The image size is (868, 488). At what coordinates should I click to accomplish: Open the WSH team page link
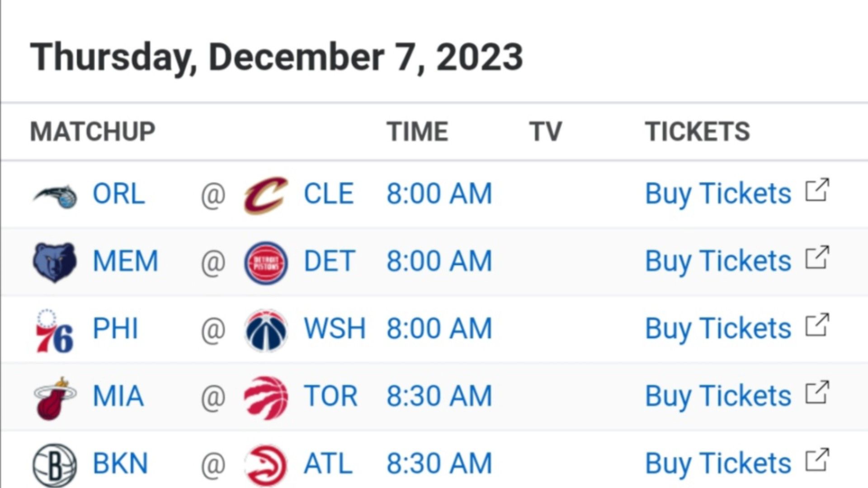[335, 328]
